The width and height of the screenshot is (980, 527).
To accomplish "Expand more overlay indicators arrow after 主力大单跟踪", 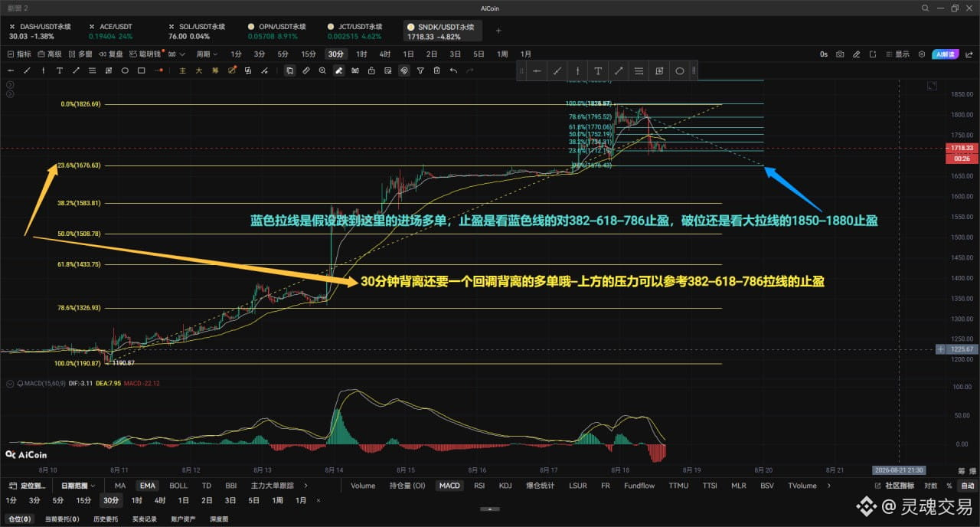I will tap(305, 486).
